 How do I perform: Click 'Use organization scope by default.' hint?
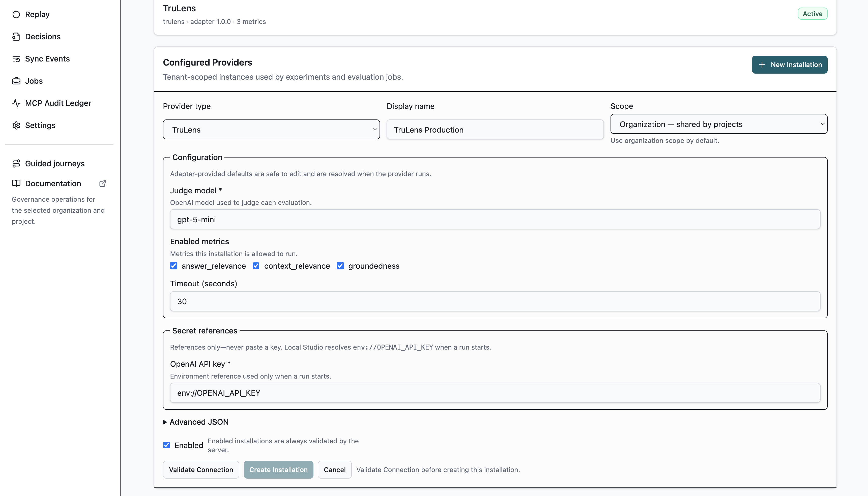(x=664, y=141)
